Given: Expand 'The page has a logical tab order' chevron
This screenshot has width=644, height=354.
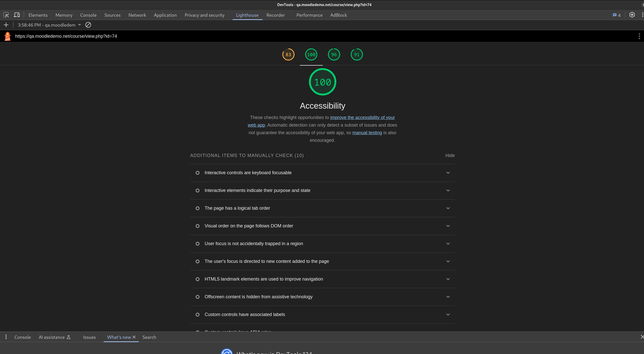Looking at the screenshot, I should click(448, 208).
